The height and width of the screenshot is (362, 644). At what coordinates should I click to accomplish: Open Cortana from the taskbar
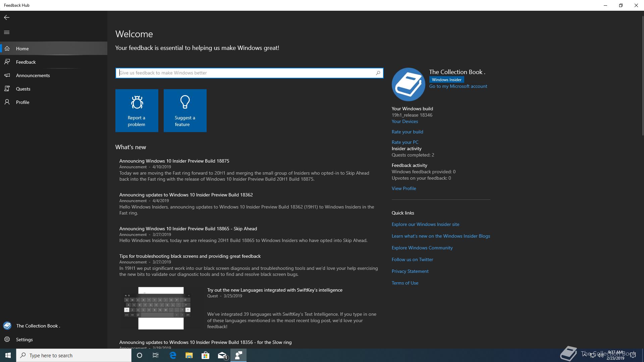click(x=140, y=355)
